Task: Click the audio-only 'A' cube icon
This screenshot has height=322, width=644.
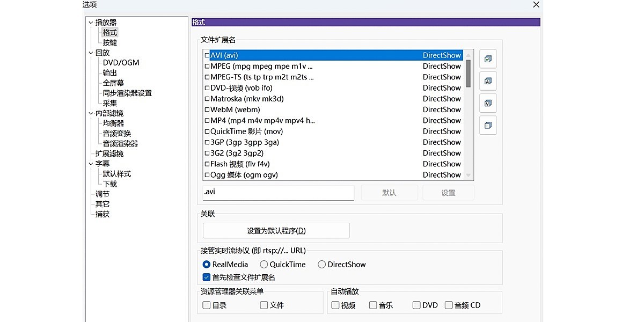Action: tap(488, 81)
